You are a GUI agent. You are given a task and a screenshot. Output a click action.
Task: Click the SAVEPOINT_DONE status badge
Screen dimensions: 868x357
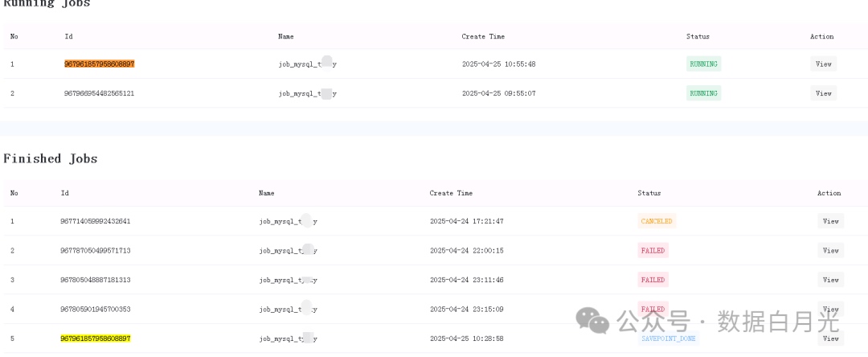668,339
